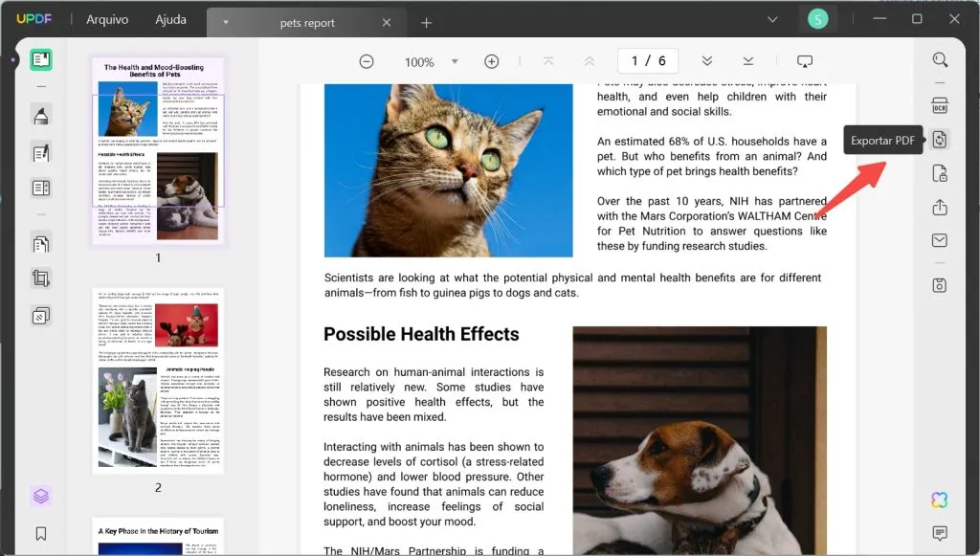The height and width of the screenshot is (556, 980).
Task: Click the Exportar PDF icon
Action: click(x=939, y=139)
